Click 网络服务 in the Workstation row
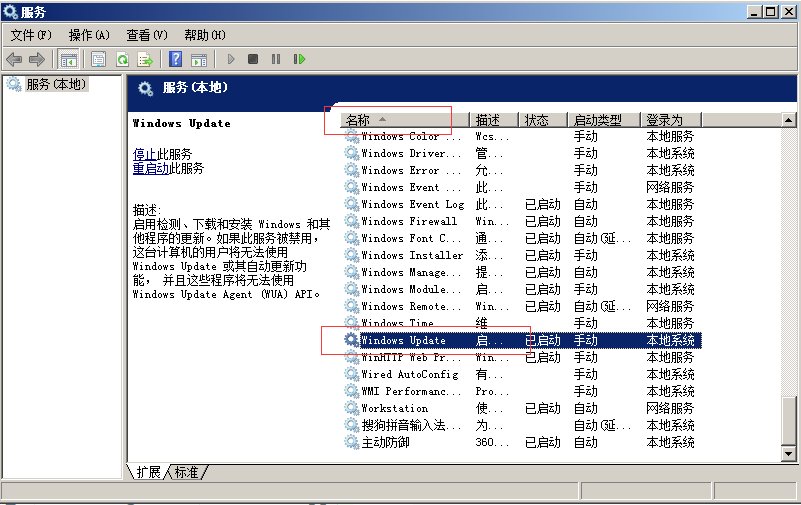Image resolution: width=801 pixels, height=505 pixels. [x=670, y=407]
